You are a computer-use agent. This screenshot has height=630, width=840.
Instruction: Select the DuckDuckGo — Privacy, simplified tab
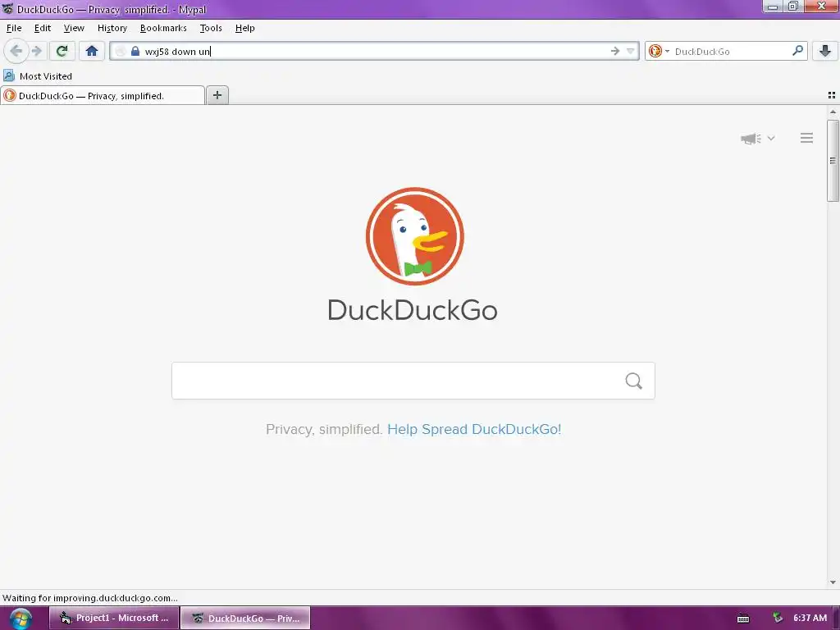[x=103, y=95]
